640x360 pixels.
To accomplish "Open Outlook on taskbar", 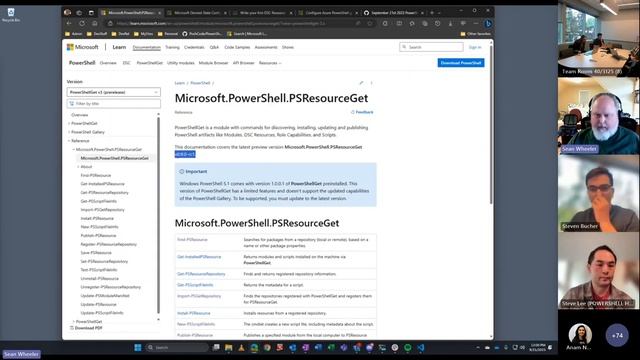I will tap(293, 348).
